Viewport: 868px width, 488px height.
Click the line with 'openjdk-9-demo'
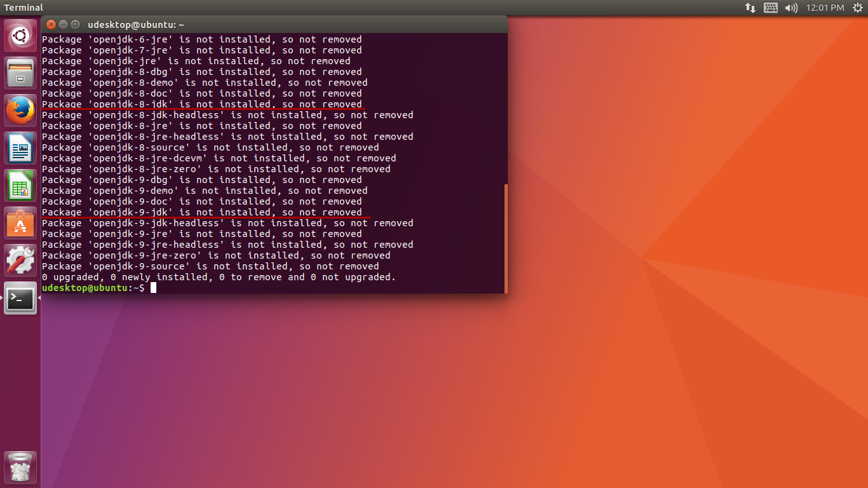[205, 191]
